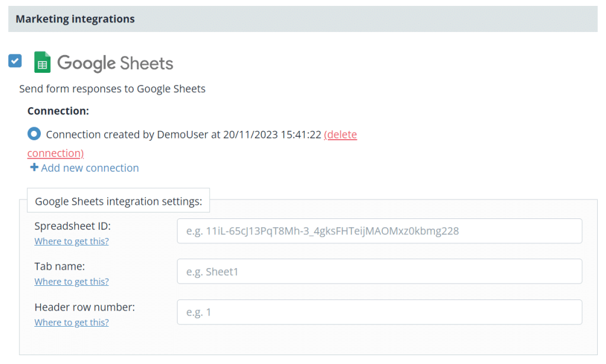The height and width of the screenshot is (364, 606).
Task: Click the Marketing integrations header bar
Action: [x=74, y=18]
